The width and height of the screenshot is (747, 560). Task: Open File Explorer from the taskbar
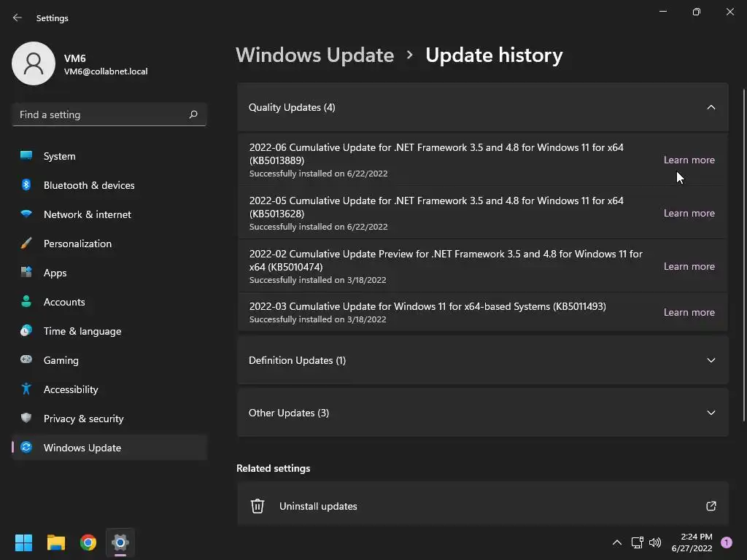tap(55, 542)
